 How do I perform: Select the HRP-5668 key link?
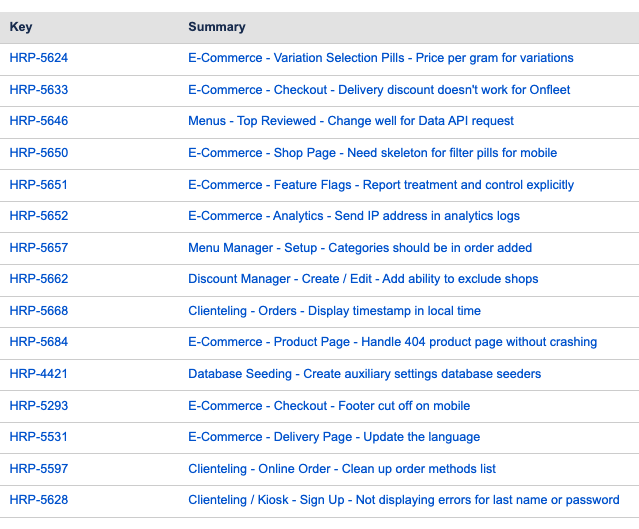tap(39, 311)
